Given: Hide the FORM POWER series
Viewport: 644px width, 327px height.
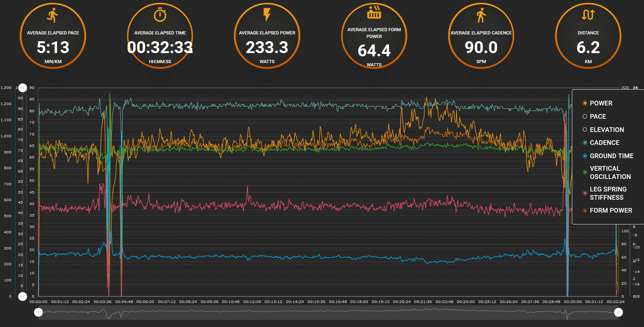Looking at the screenshot, I should [610, 210].
